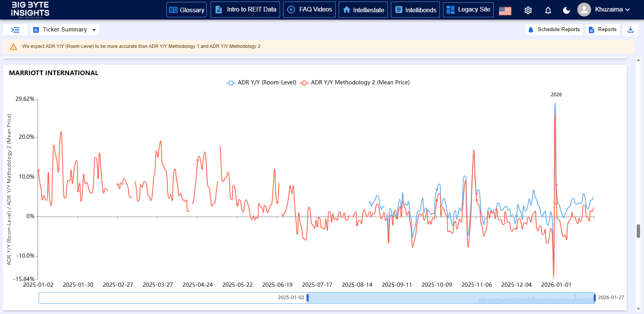Switch to Legacy Site
This screenshot has height=314, width=644.
(468, 10)
